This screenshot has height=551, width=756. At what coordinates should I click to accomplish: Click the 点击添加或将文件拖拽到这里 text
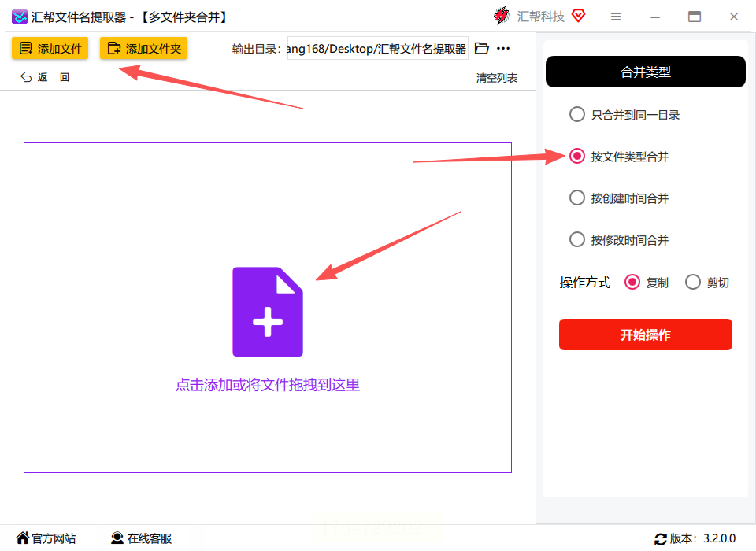click(268, 385)
